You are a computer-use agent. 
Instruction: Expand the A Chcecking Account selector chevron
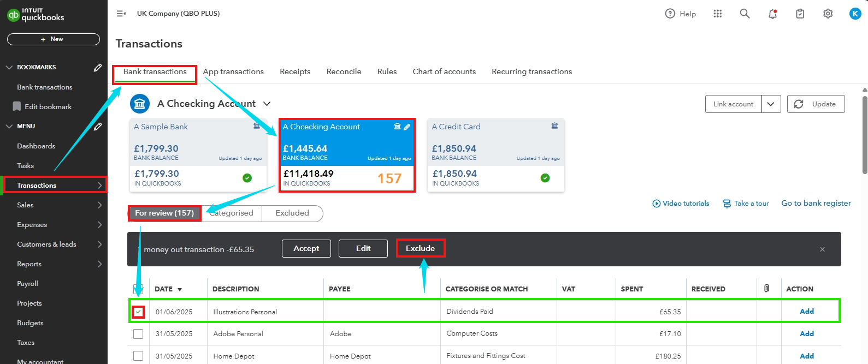[267, 104]
